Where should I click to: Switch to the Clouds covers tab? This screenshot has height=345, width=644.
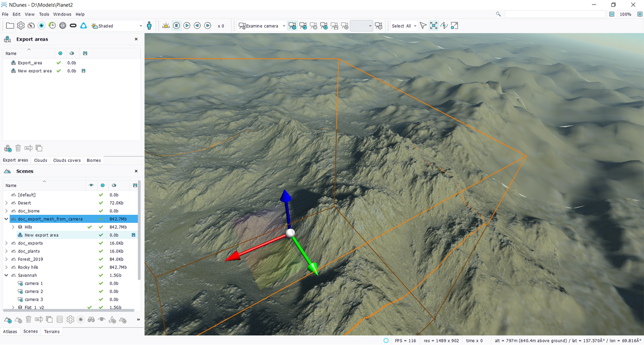click(67, 160)
